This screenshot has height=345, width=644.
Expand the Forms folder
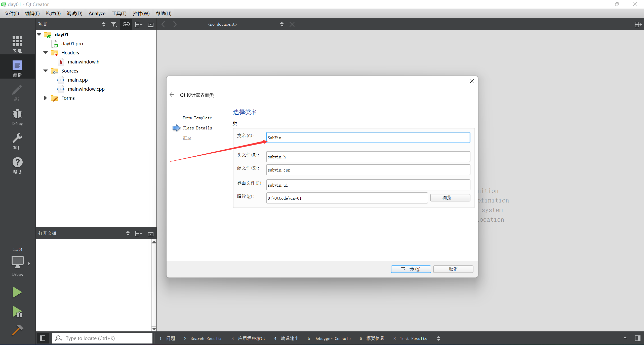45,98
